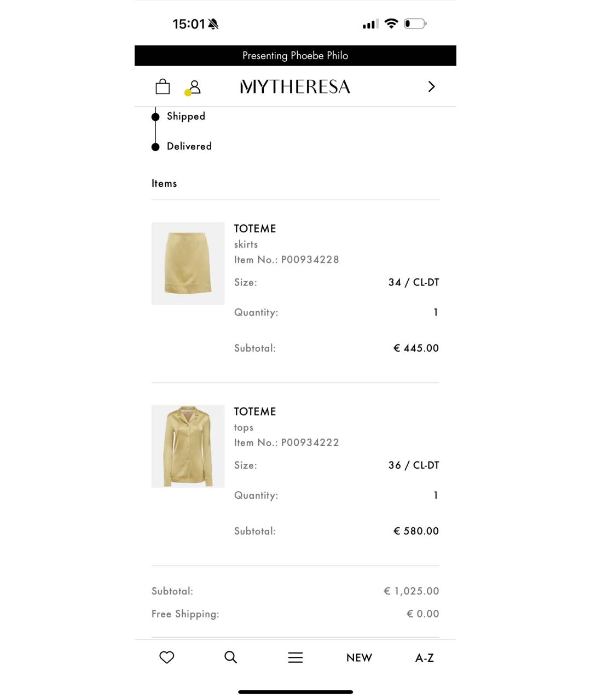591x700 pixels.
Task: Tap the Presenting Phoebe Philo banner
Action: [296, 55]
